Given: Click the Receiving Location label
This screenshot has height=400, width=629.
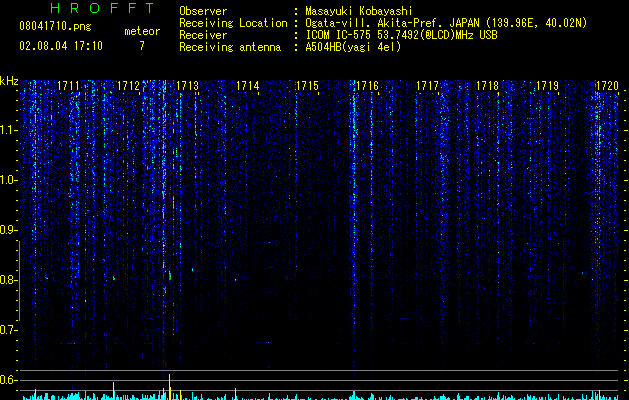Looking at the screenshot, I should pyautogui.click(x=233, y=23).
